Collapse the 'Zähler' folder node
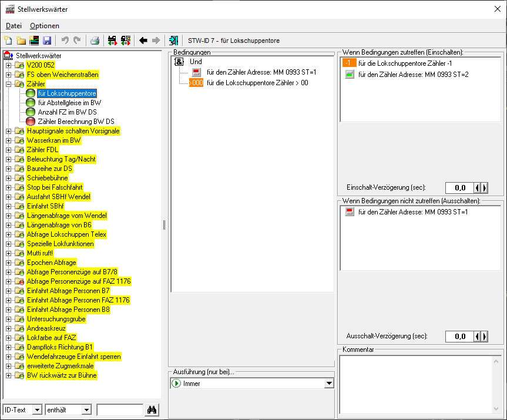The image size is (507, 420). point(9,84)
